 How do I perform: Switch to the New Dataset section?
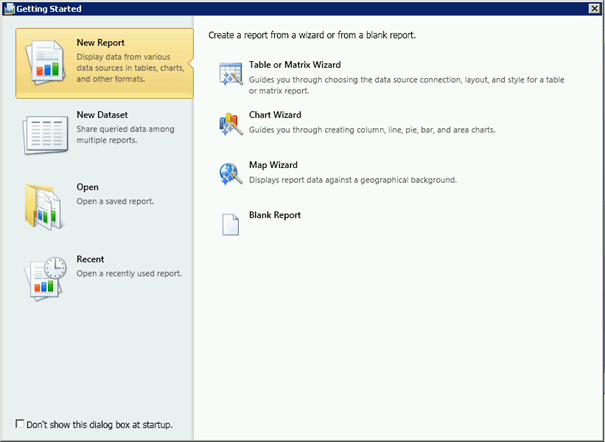[x=101, y=115]
